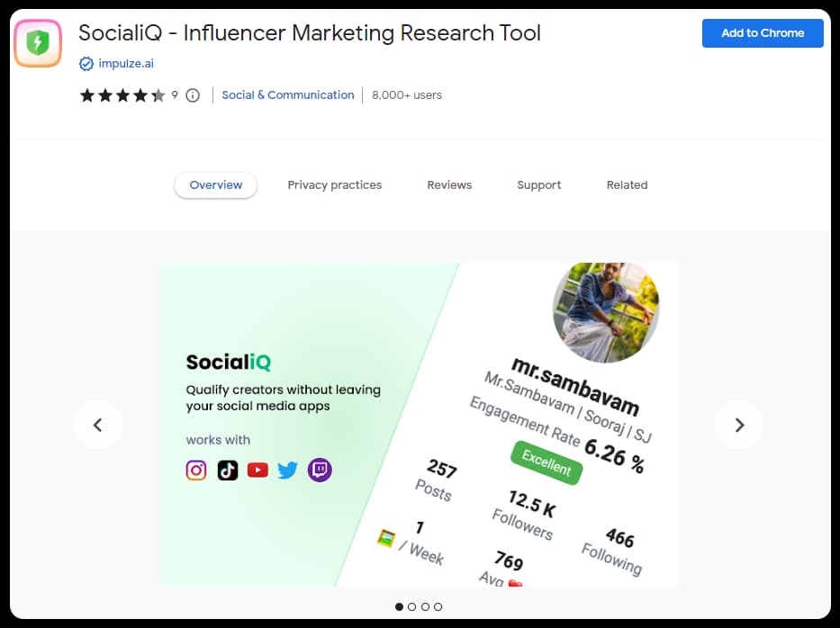Click the green Excellent badge
The height and width of the screenshot is (628, 840).
[x=546, y=462]
